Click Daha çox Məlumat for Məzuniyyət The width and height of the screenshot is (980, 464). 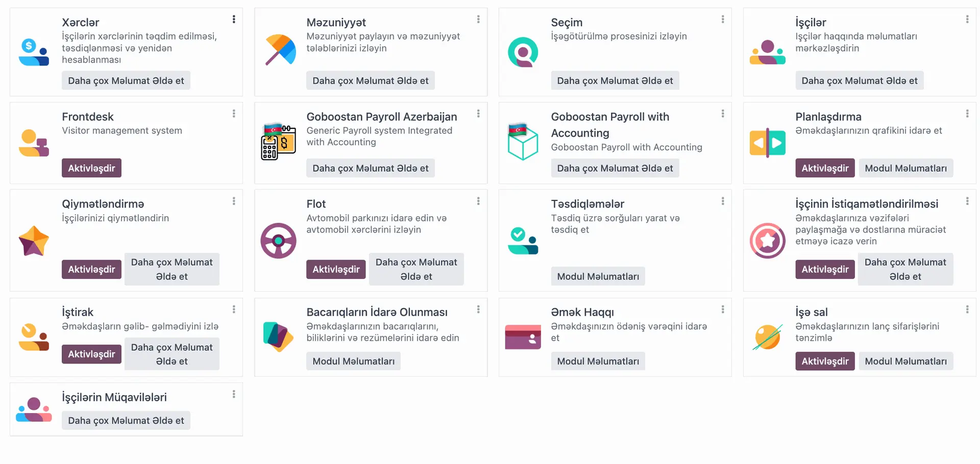click(370, 81)
